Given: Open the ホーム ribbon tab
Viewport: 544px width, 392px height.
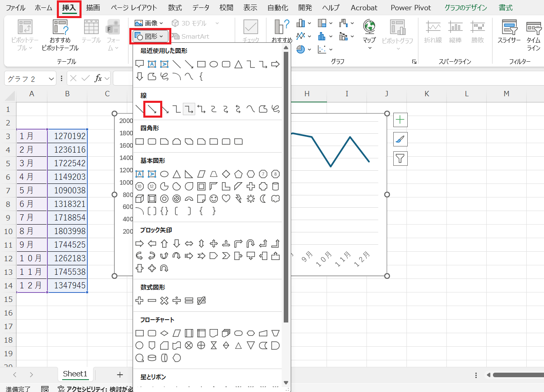Looking at the screenshot, I should pos(43,7).
